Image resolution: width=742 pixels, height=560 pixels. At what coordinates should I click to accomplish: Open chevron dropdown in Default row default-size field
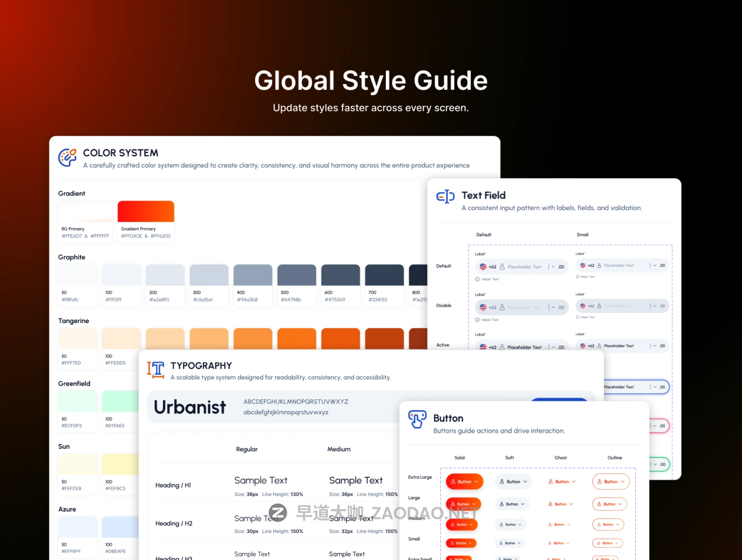point(553,266)
